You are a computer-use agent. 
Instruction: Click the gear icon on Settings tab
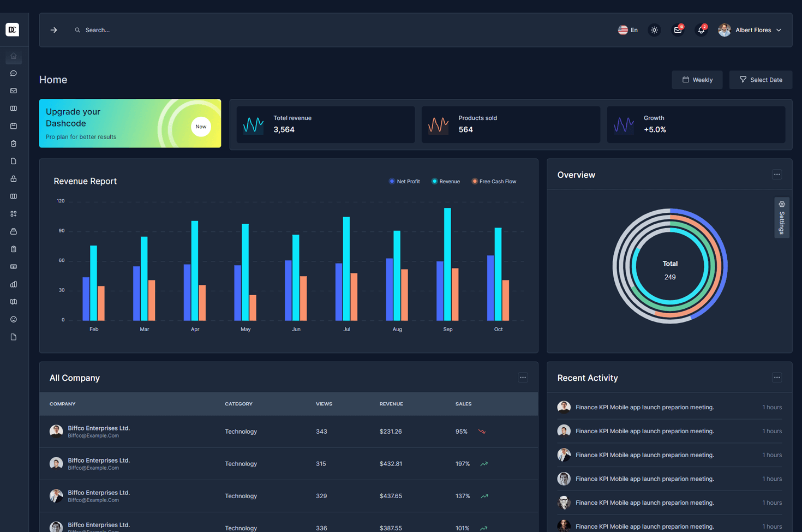[782, 204]
